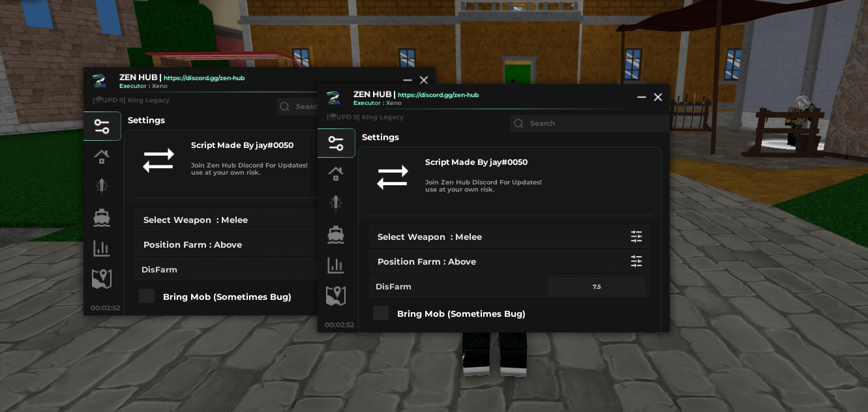Open the map icon in the back window sidebar

tap(102, 279)
